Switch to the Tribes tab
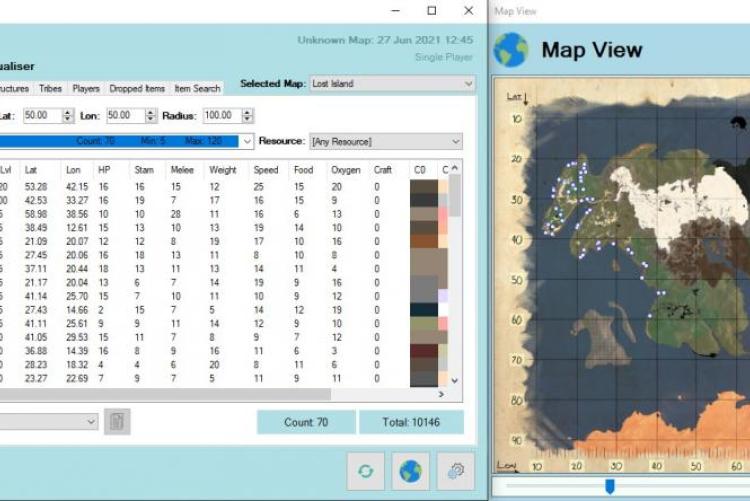Screen dimensions: 750x501 click(50, 89)
